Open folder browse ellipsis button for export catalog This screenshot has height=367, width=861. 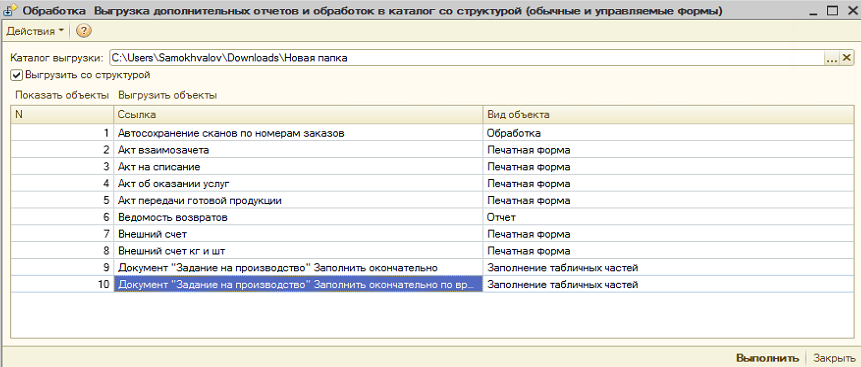[x=832, y=58]
